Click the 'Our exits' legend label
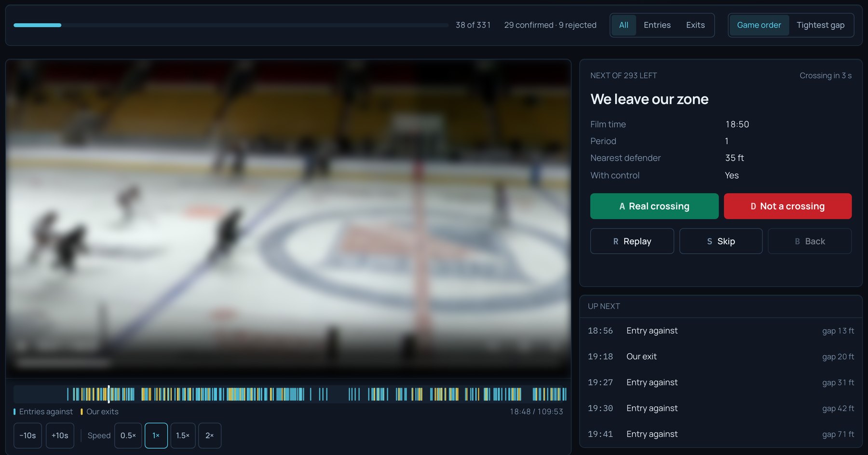Screen dimensions: 868x455 pyautogui.click(x=102, y=412)
